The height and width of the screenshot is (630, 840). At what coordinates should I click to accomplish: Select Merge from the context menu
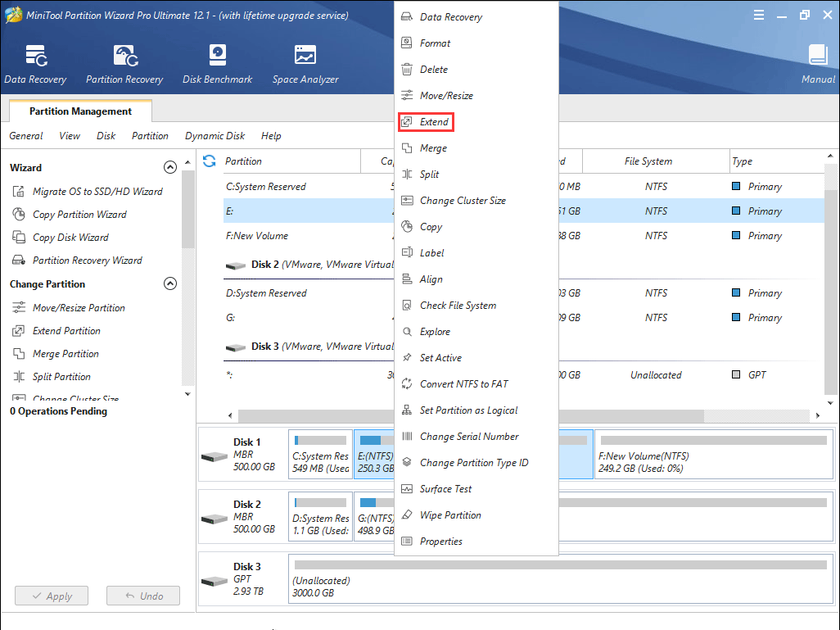[433, 148]
